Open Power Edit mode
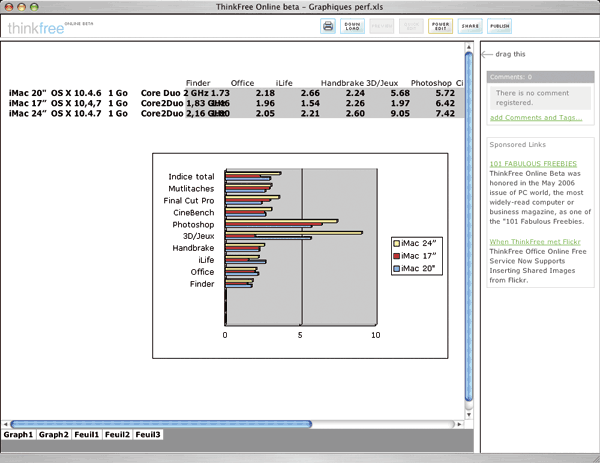This screenshot has width=600, height=463. point(440,27)
